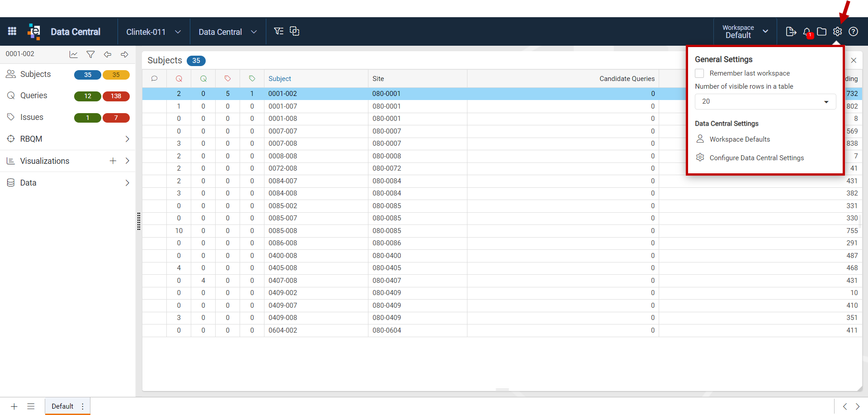Enable Remember last workspace checkbox
The height and width of the screenshot is (415, 868).
tap(699, 73)
